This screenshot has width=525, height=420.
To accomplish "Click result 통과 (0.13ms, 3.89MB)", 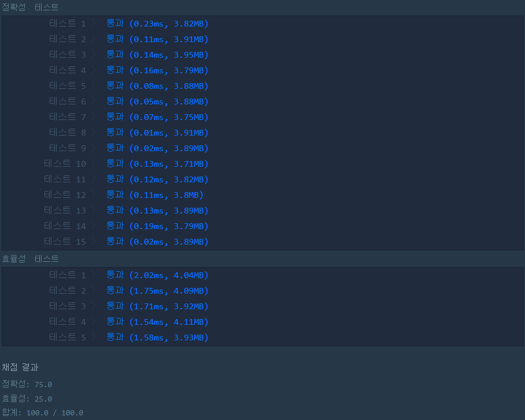I will coord(157,211).
